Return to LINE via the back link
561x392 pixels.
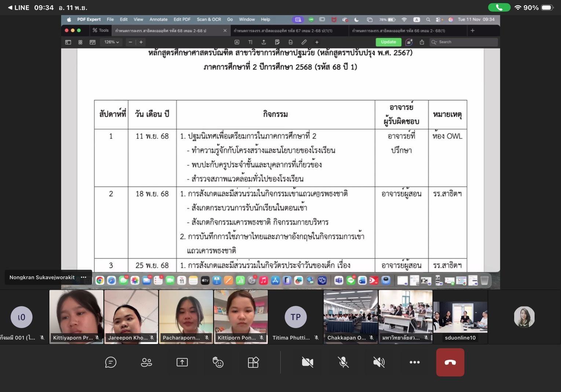[19, 7]
